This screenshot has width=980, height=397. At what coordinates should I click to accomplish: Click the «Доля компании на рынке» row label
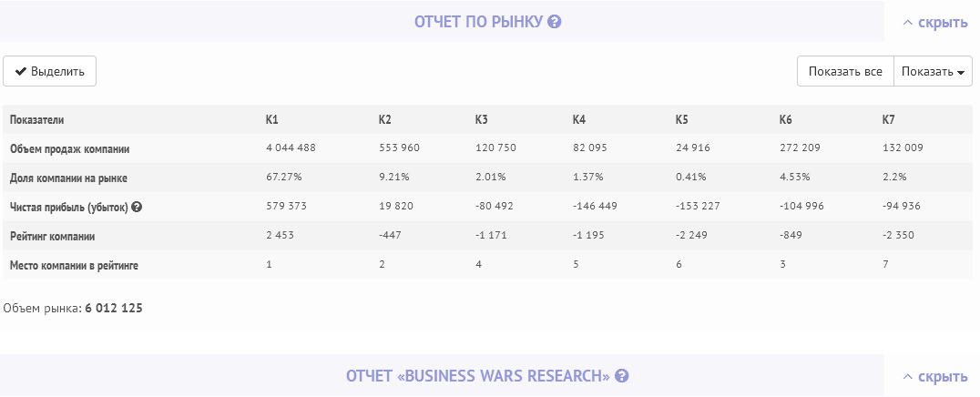68,178
